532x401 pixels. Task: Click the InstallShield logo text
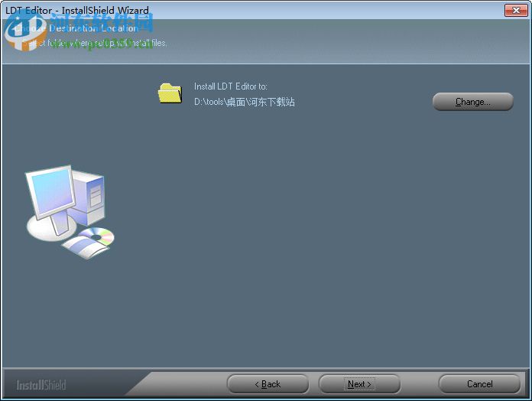click(41, 385)
